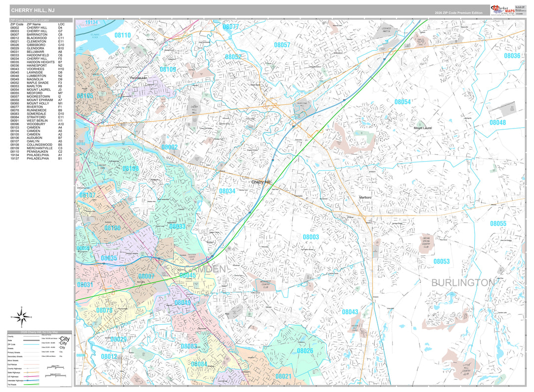Click the 08108 ZIP label on the map
This screenshot has width=534, height=392.
(x=131, y=169)
